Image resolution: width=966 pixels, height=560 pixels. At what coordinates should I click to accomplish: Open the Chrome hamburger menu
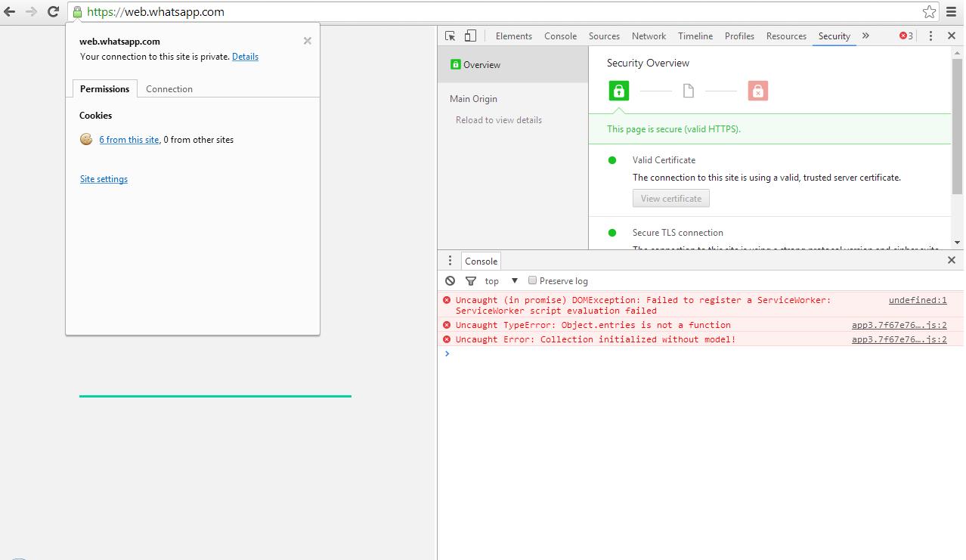tap(951, 11)
